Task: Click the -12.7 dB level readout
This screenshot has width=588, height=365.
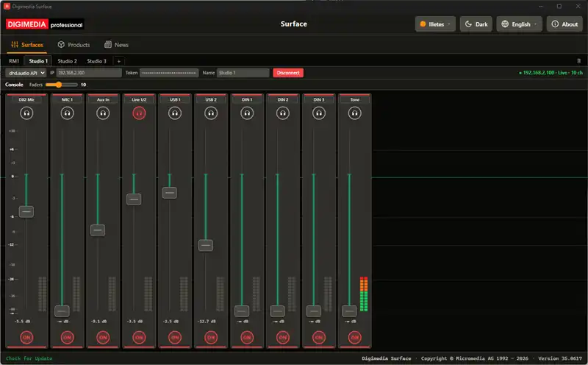Action: (205, 322)
